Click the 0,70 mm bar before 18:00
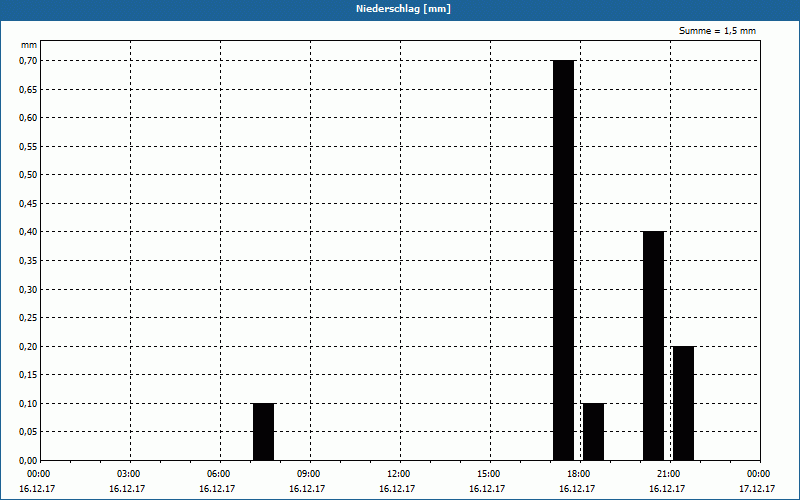Image resolution: width=800 pixels, height=500 pixels. [564, 260]
